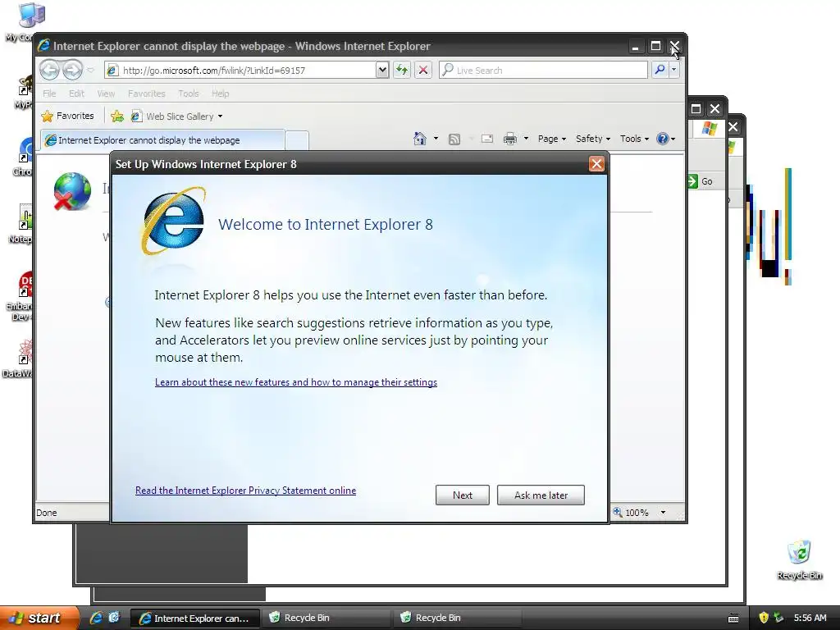Click the Home icon on command bar
This screenshot has width=840, height=630.
point(419,139)
